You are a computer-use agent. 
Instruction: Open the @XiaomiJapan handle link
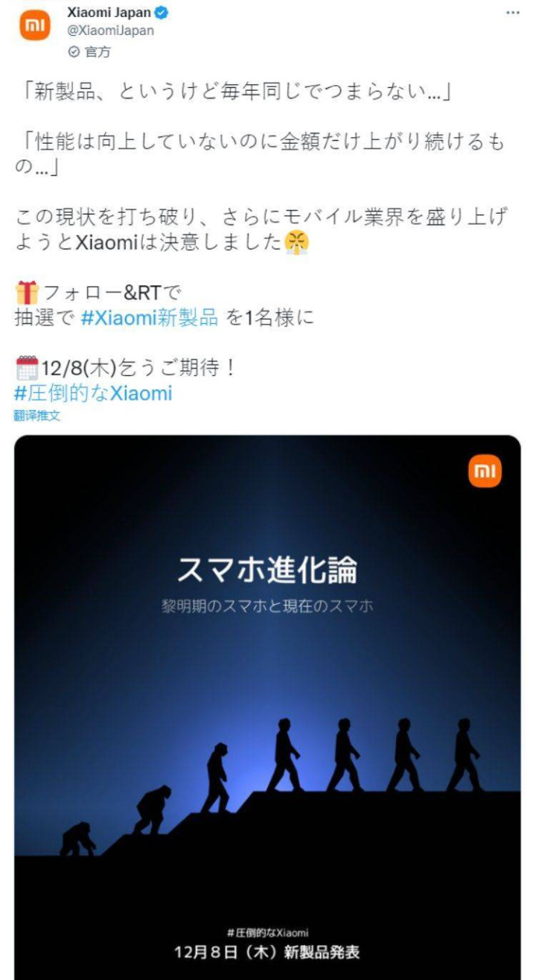tap(110, 31)
